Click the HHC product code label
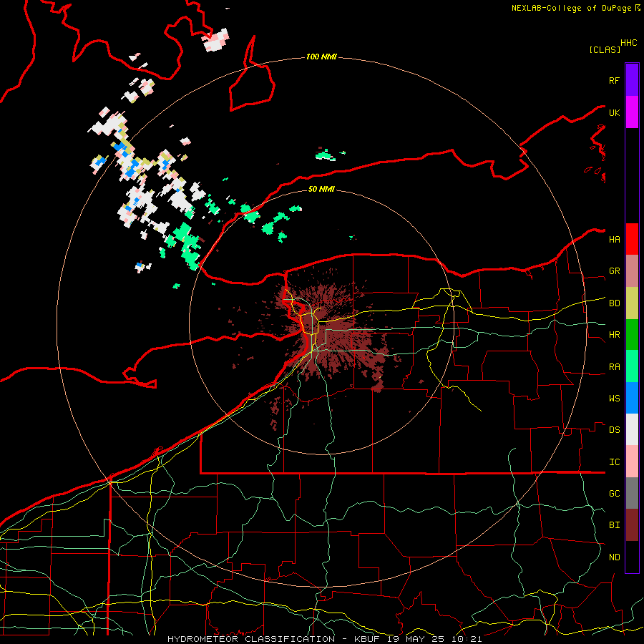This screenshot has height=644, width=644. click(628, 43)
